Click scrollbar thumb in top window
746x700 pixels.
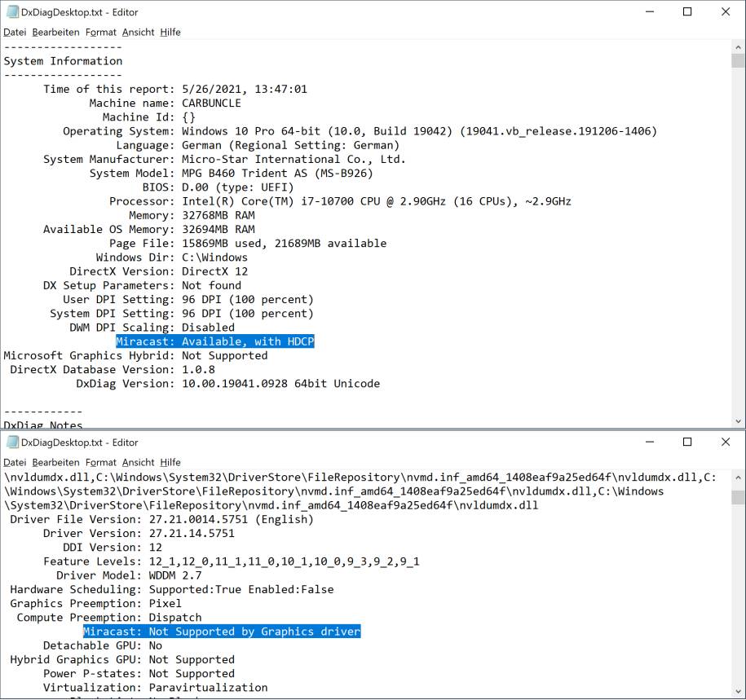738,60
